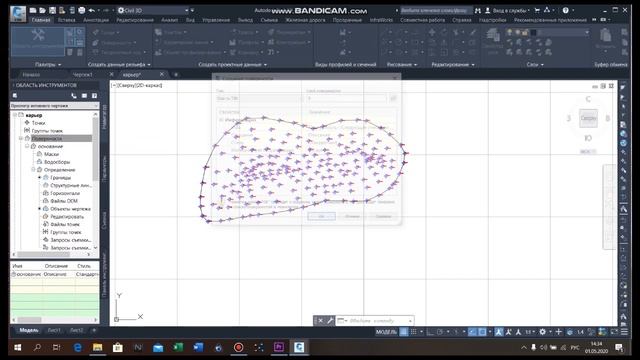Collapse the Определение tree node
640x360 pixels.
click(33, 169)
